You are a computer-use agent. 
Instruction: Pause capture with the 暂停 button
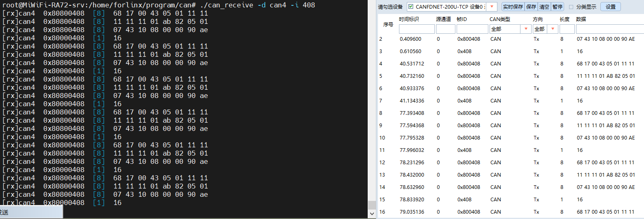click(558, 7)
